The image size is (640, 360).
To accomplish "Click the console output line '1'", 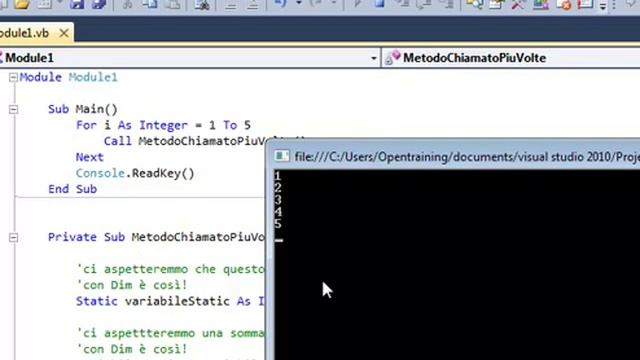I will pos(278,176).
